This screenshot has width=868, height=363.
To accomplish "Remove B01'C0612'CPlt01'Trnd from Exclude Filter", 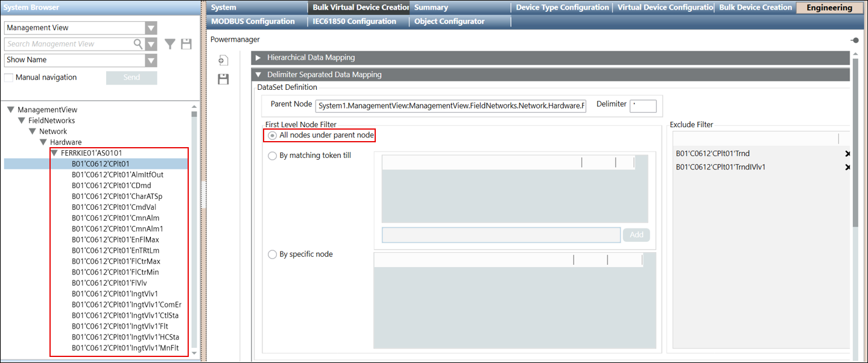I will tap(847, 154).
